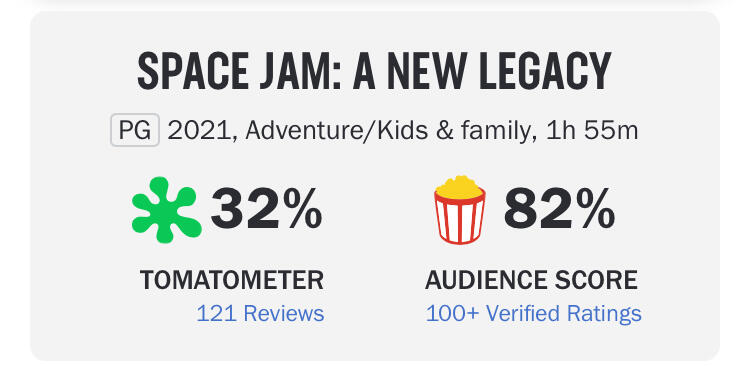This screenshot has height=366, width=750.
Task: Click the movie title Space Jam: A New Legacy
Action: coord(375,71)
